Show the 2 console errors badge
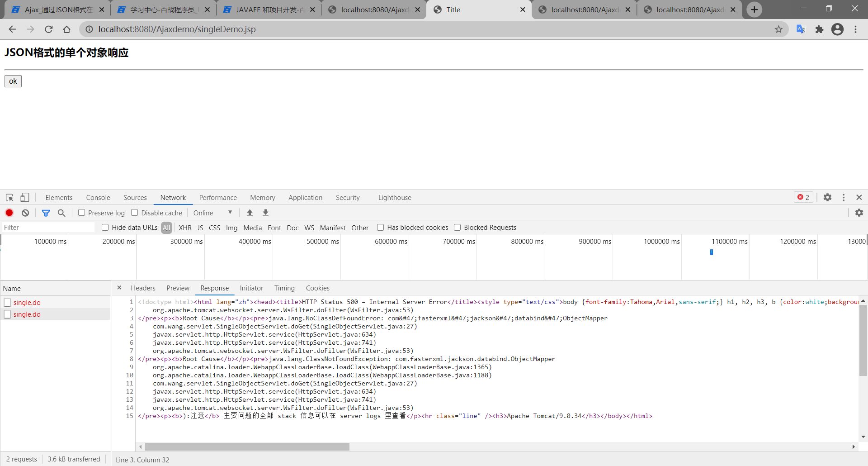Image resolution: width=868 pixels, height=466 pixels. [803, 197]
